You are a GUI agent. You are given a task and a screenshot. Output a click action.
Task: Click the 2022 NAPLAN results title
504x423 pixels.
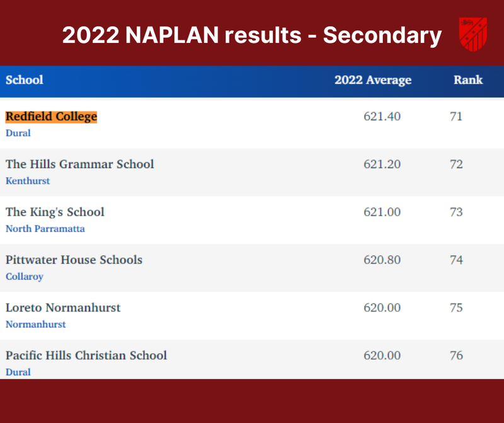point(252,36)
